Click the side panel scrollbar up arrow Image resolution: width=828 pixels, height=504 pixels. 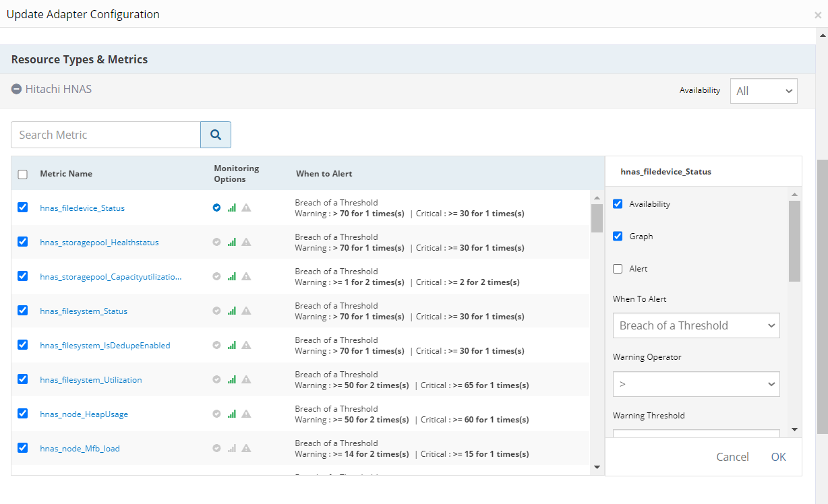[794, 195]
